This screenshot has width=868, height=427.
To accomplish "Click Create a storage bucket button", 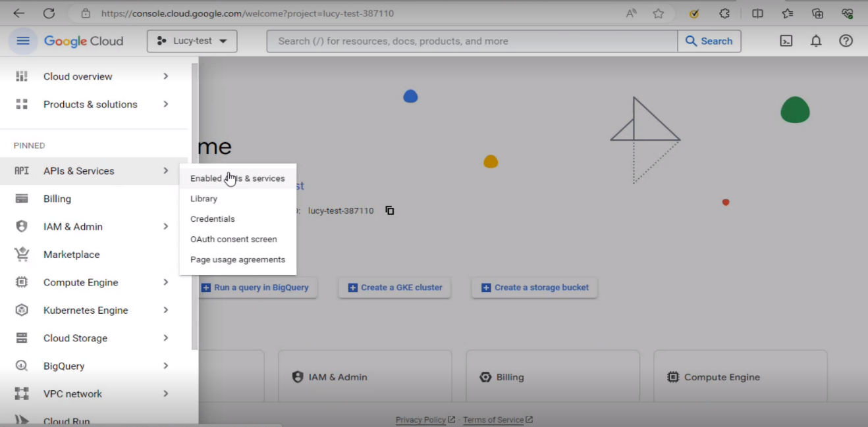I will pos(535,288).
